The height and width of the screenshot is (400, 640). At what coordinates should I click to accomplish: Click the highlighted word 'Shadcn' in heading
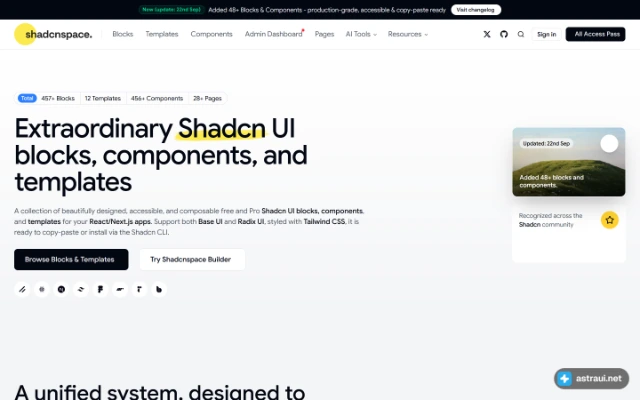222,129
